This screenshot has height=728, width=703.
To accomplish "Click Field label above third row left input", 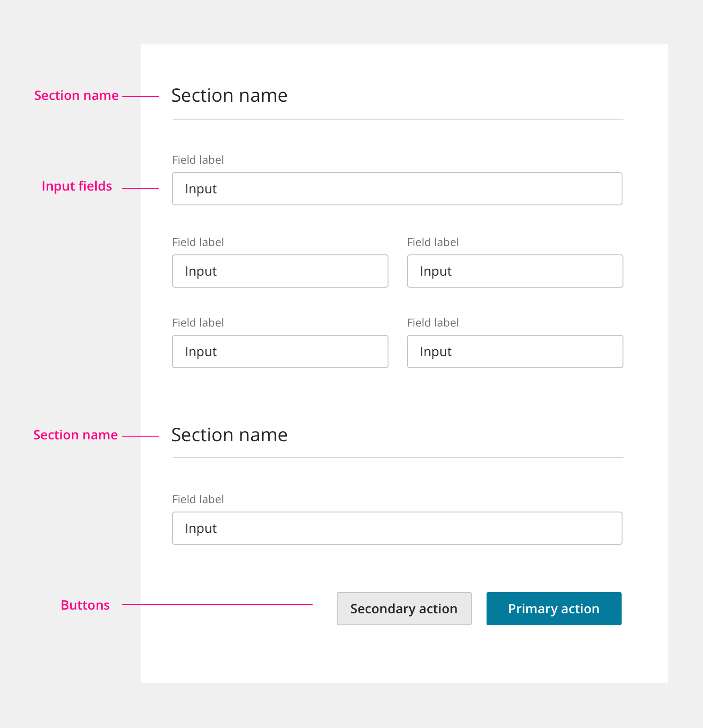I will [198, 323].
